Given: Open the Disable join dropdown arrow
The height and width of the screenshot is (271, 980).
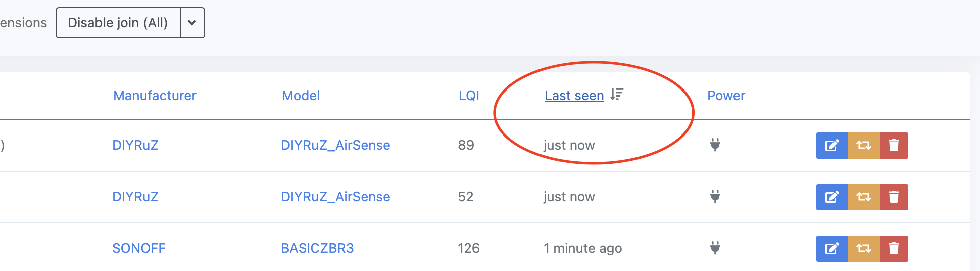Looking at the screenshot, I should point(192,23).
